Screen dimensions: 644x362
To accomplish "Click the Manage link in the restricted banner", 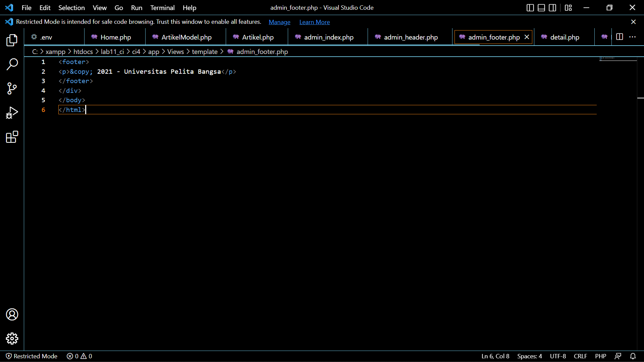I will pos(279,22).
